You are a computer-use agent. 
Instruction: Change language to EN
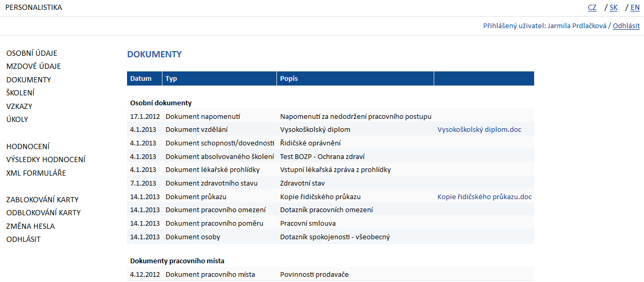click(635, 8)
